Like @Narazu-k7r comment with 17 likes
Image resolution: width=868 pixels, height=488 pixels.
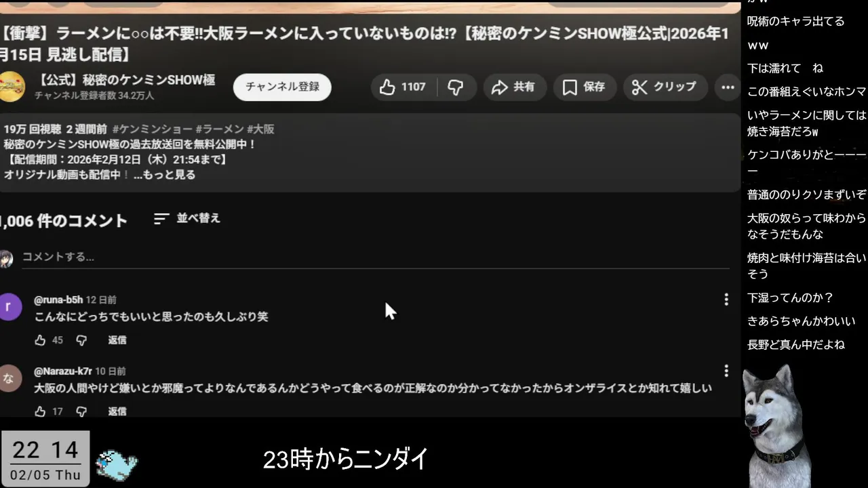coord(41,411)
